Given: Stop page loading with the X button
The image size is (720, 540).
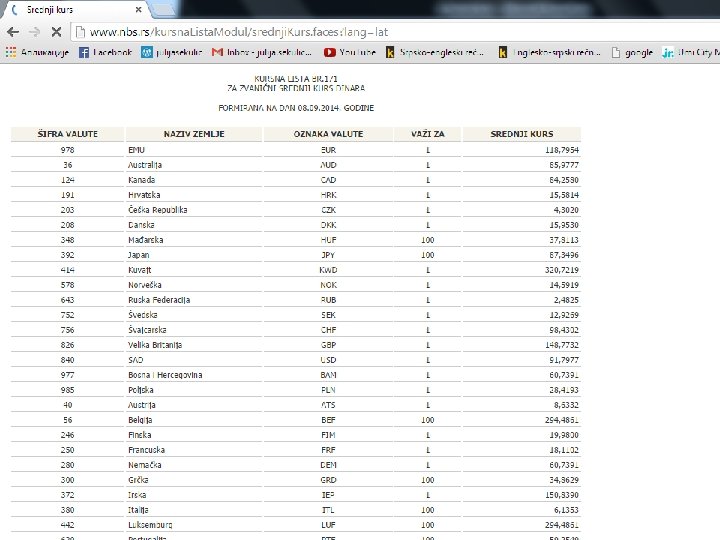Looking at the screenshot, I should [56, 32].
